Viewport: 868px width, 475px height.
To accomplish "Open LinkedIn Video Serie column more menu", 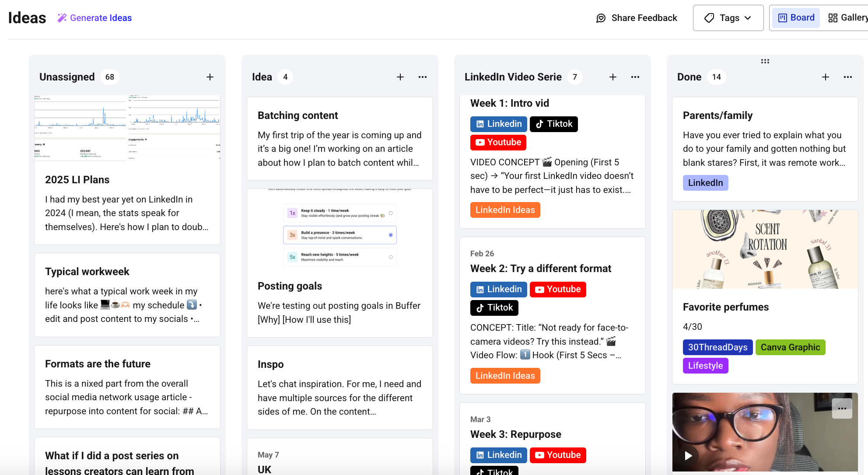I will [x=635, y=77].
